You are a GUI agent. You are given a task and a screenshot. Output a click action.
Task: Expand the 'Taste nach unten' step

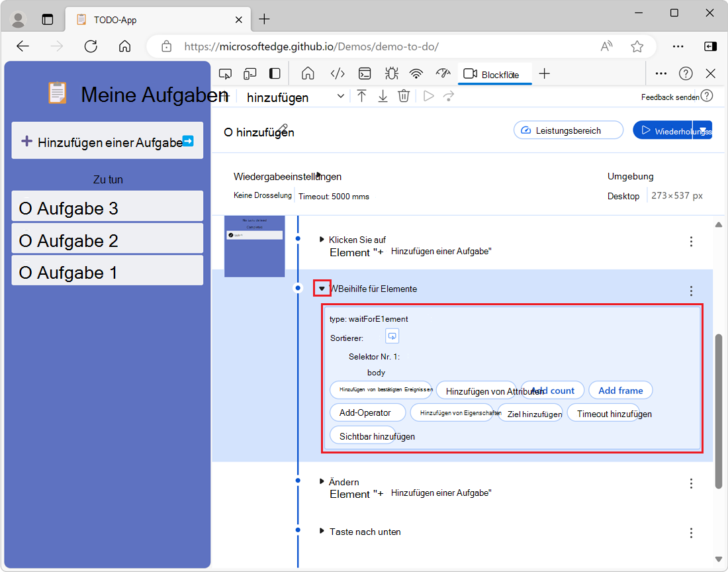coord(322,531)
